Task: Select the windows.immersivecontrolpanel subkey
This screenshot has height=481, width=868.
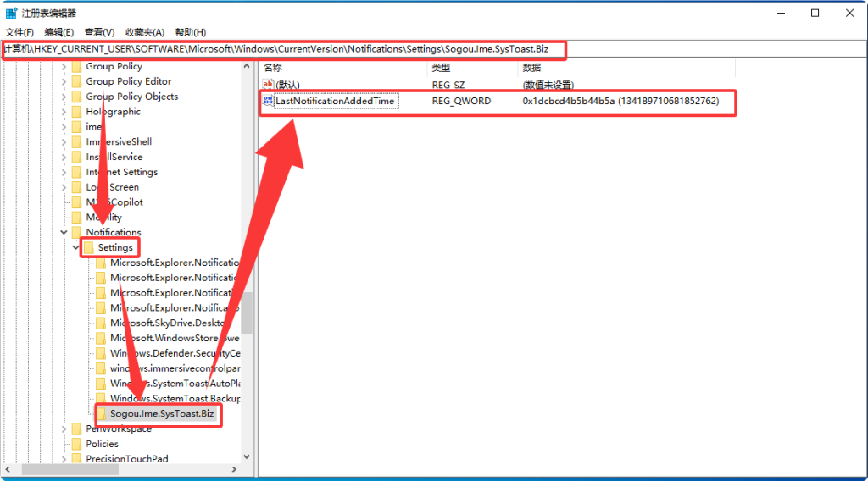Action: (x=175, y=368)
